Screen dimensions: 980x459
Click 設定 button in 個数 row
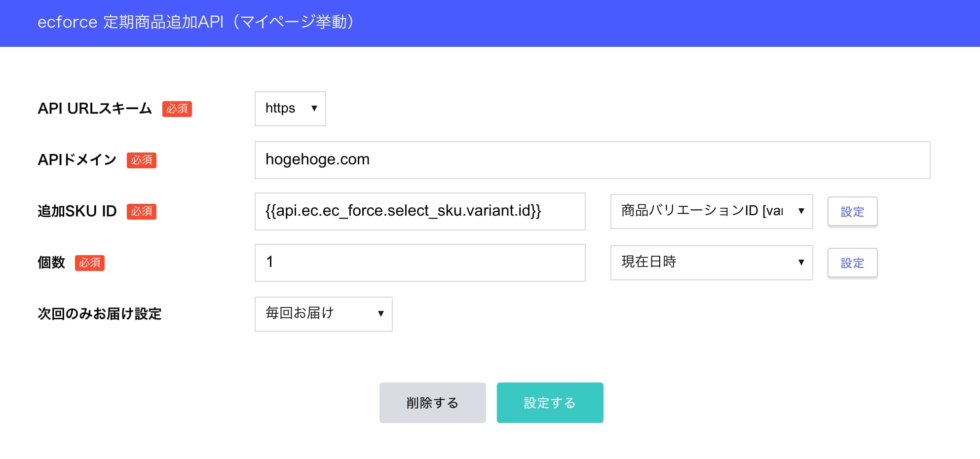(852, 263)
